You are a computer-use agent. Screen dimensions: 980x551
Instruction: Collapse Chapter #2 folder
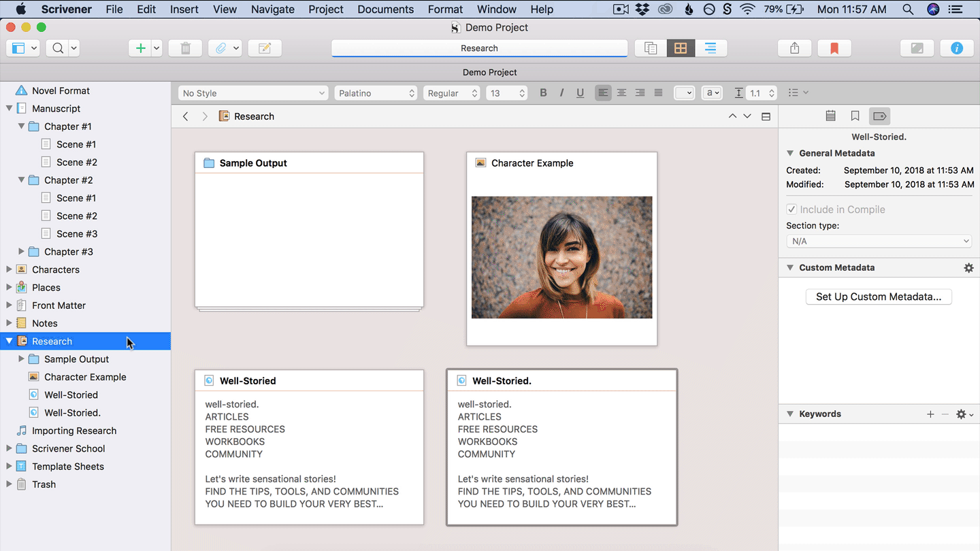(x=21, y=180)
